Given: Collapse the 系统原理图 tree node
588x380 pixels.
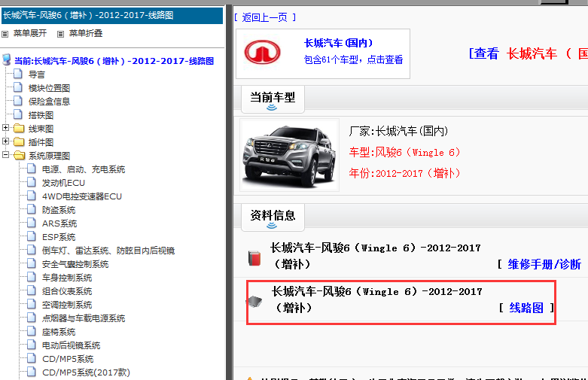Looking at the screenshot, I should coord(5,154).
